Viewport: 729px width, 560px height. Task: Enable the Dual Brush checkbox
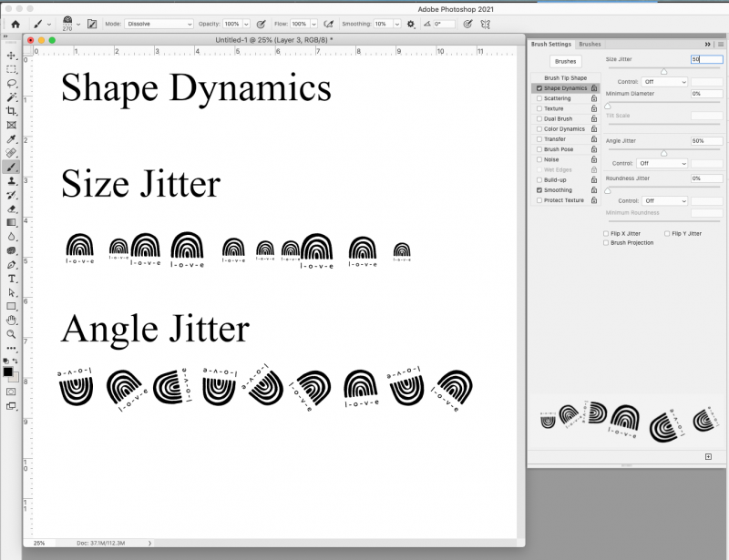[539, 119]
